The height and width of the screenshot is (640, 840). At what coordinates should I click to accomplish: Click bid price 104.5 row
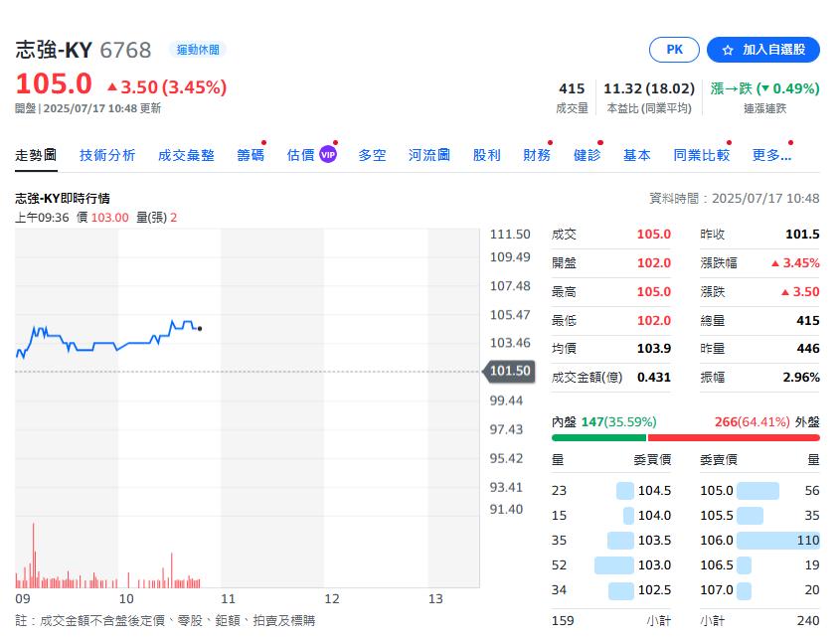611,491
